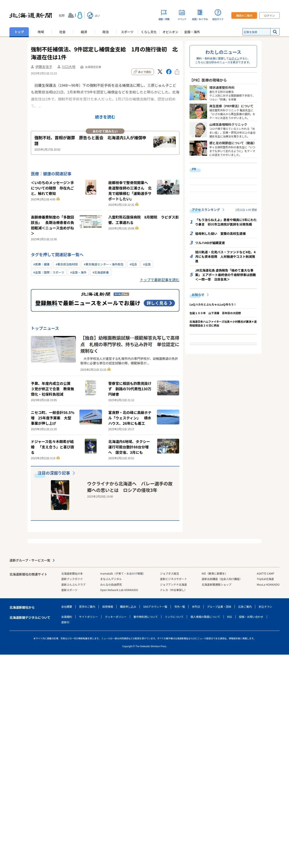Image resolution: width=289 pixels, height=868 pixels.
Task: Open footer link TripEat北海道
Action: click(265, 579)
